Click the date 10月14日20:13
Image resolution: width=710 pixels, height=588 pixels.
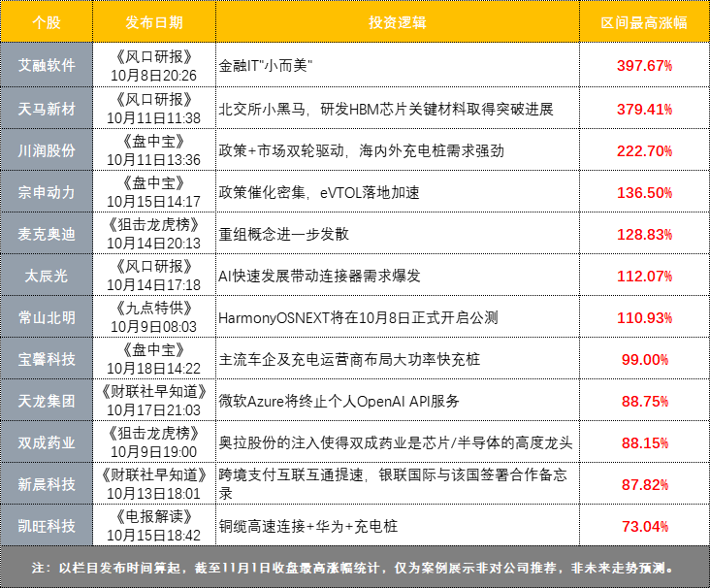tap(153, 244)
